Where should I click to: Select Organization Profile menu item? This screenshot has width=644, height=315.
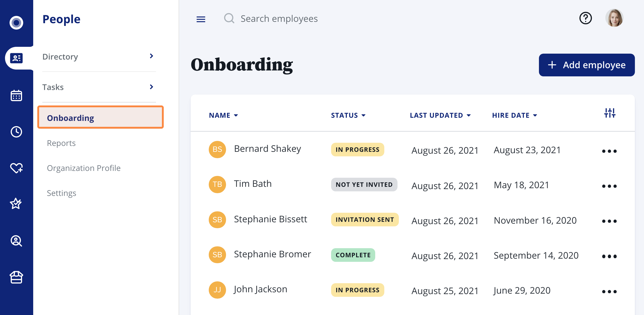(x=83, y=168)
